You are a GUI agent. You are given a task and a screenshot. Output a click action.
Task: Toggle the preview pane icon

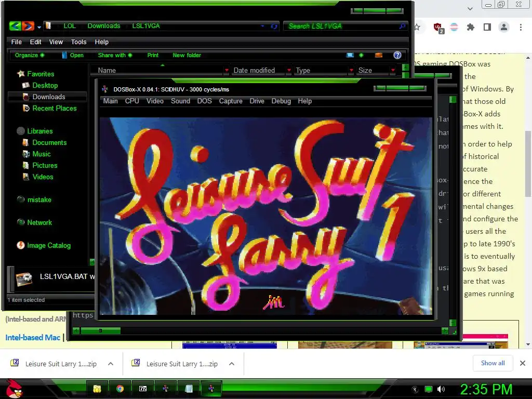(x=379, y=55)
